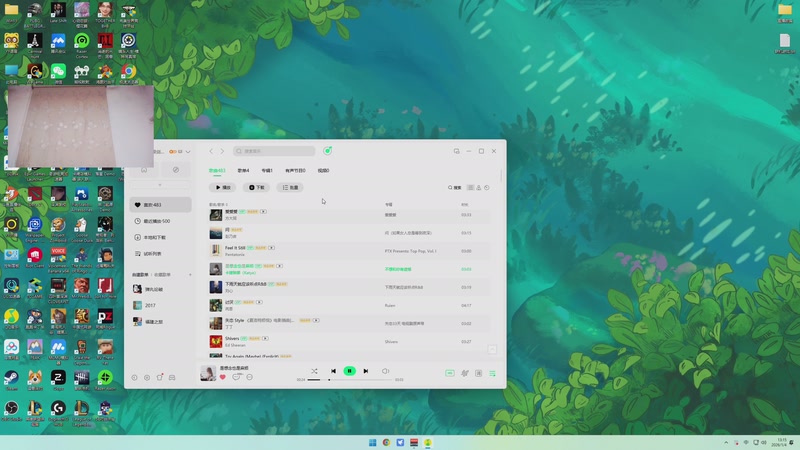Add a new playlist with the plus icon
Image resolution: width=800 pixels, height=450 pixels.
click(190, 274)
